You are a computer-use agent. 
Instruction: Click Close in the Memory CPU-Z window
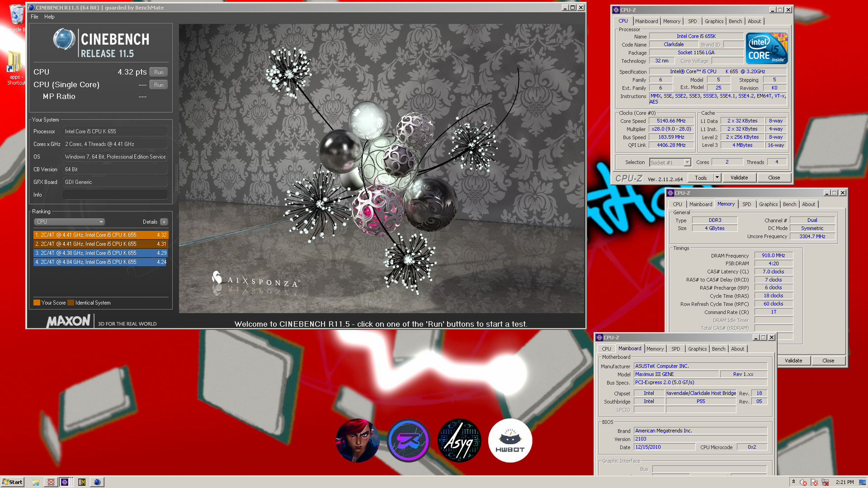tap(828, 361)
